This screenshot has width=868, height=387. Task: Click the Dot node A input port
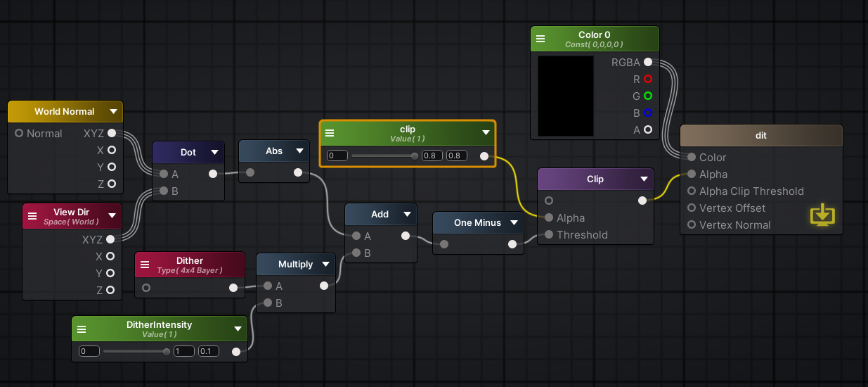click(164, 174)
